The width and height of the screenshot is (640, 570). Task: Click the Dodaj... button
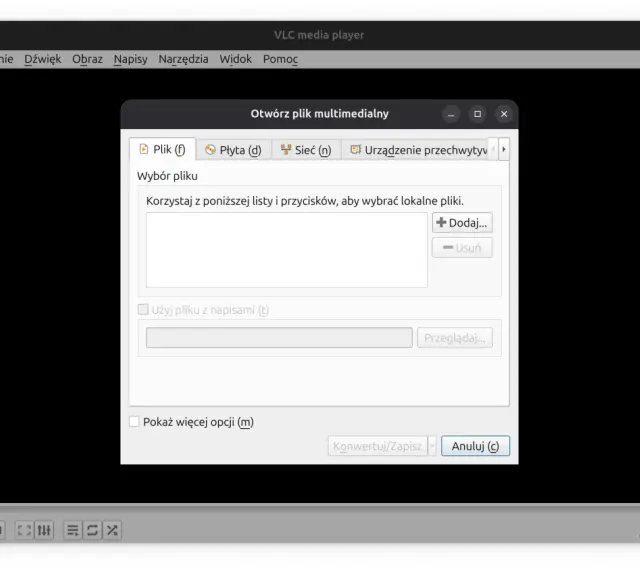coord(462,223)
